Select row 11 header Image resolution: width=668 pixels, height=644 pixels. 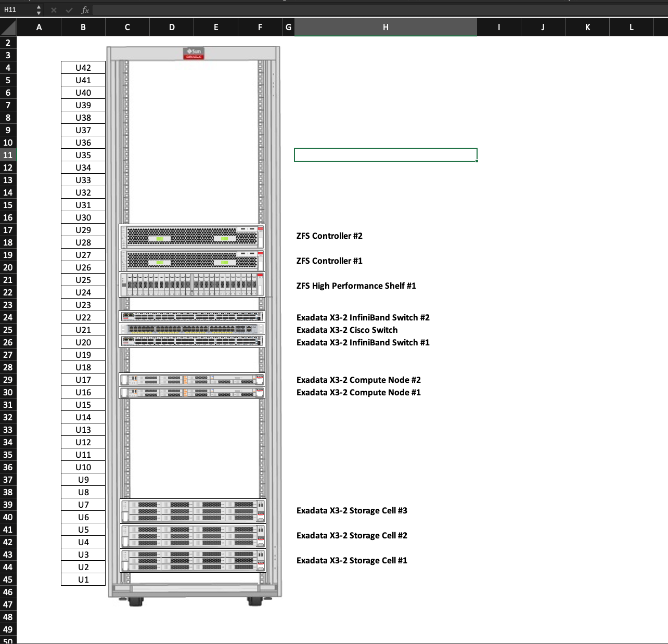tap(8, 155)
